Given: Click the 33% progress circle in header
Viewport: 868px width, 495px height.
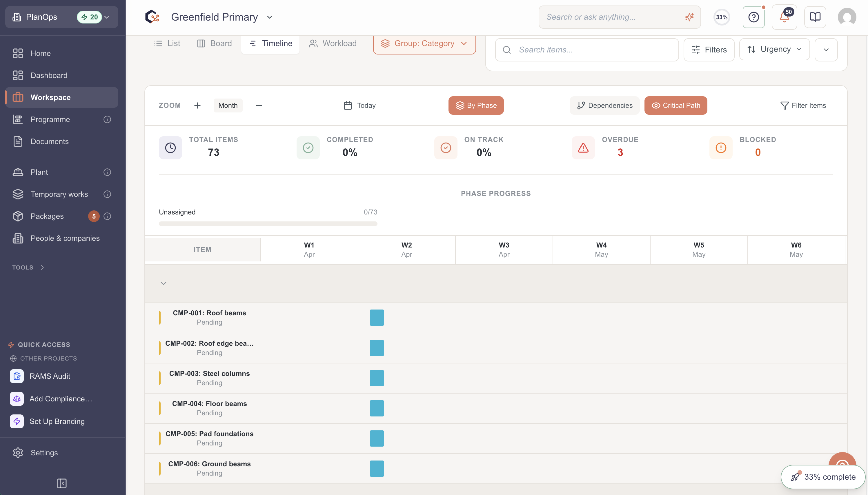Looking at the screenshot, I should coord(722,17).
